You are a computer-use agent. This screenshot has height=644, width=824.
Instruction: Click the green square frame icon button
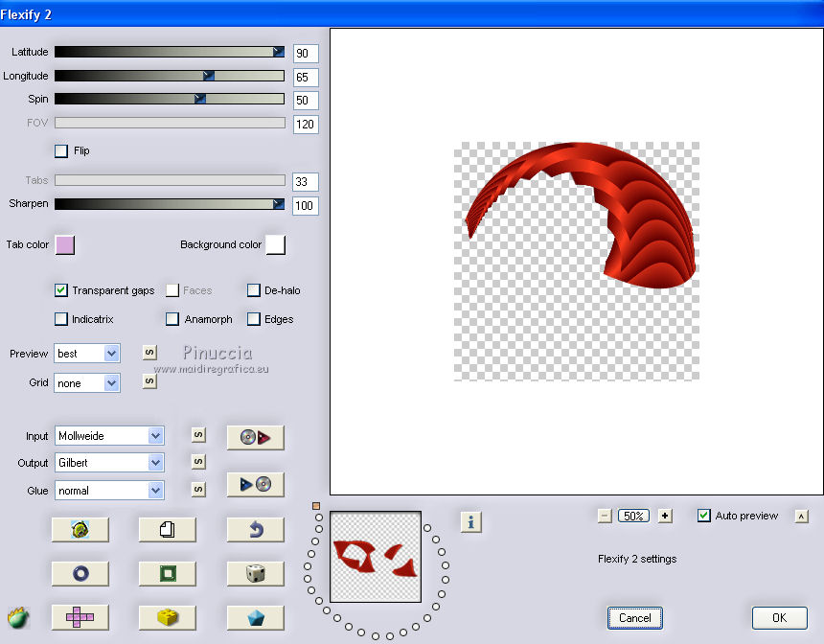click(167, 573)
